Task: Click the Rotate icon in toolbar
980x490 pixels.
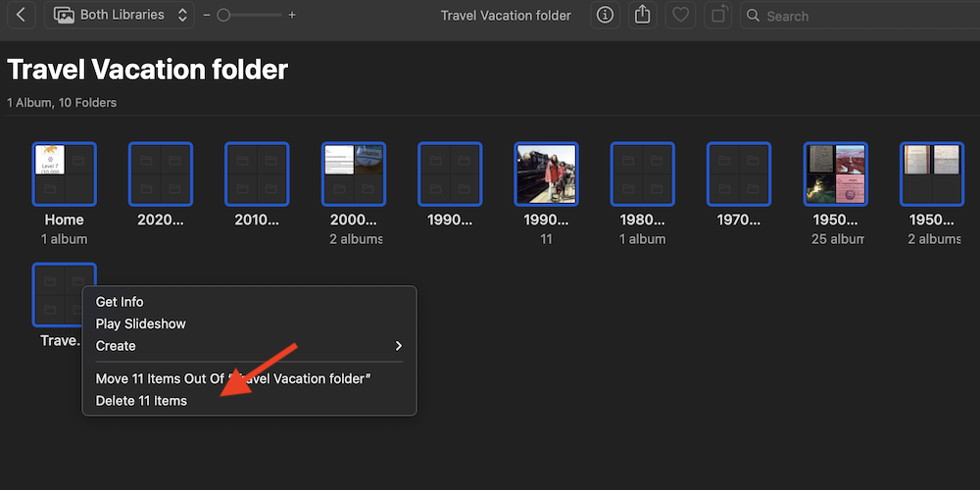Action: [718, 16]
